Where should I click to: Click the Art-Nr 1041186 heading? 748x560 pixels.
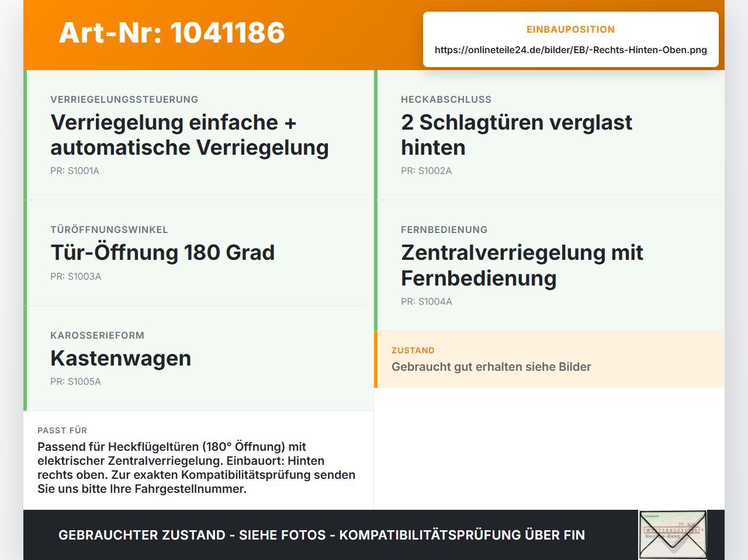point(172,33)
